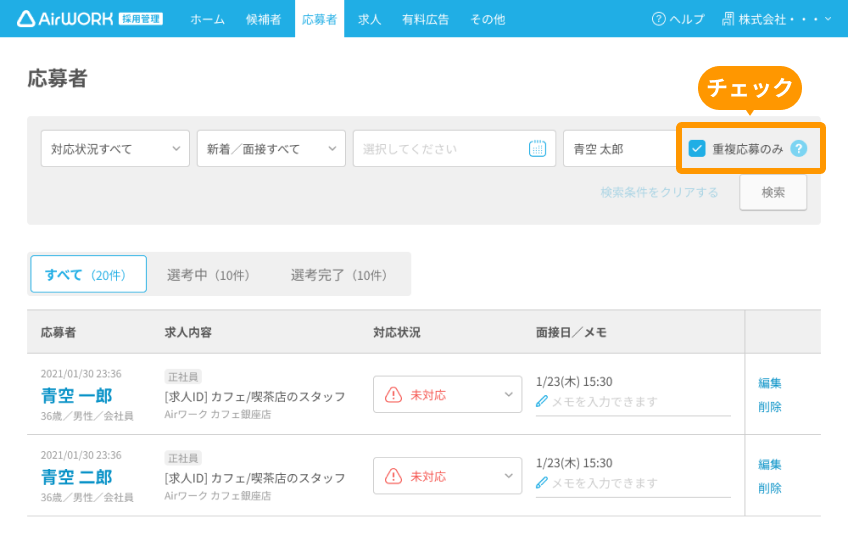Click the 応募者 column header
The width and height of the screenshot is (848, 549).
click(x=58, y=332)
